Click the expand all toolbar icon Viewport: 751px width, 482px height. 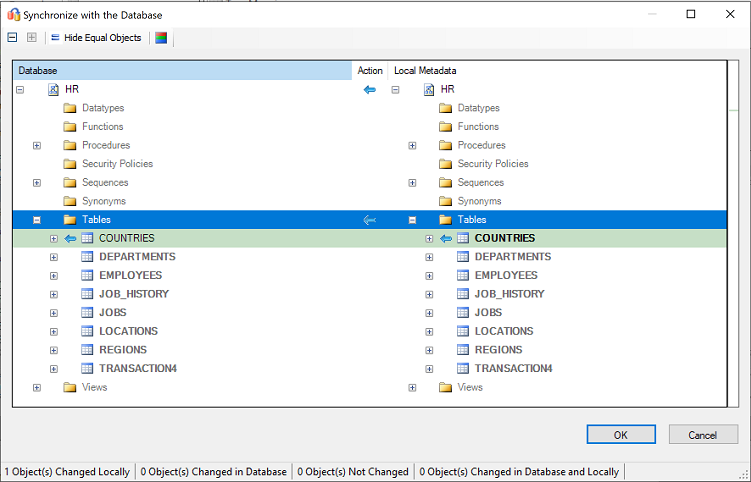[x=32, y=37]
